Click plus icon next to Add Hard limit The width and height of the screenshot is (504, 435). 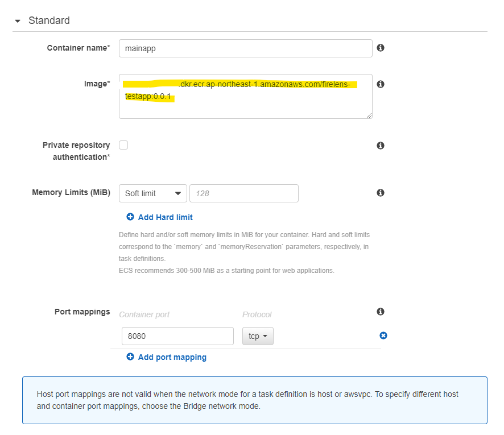tap(130, 217)
